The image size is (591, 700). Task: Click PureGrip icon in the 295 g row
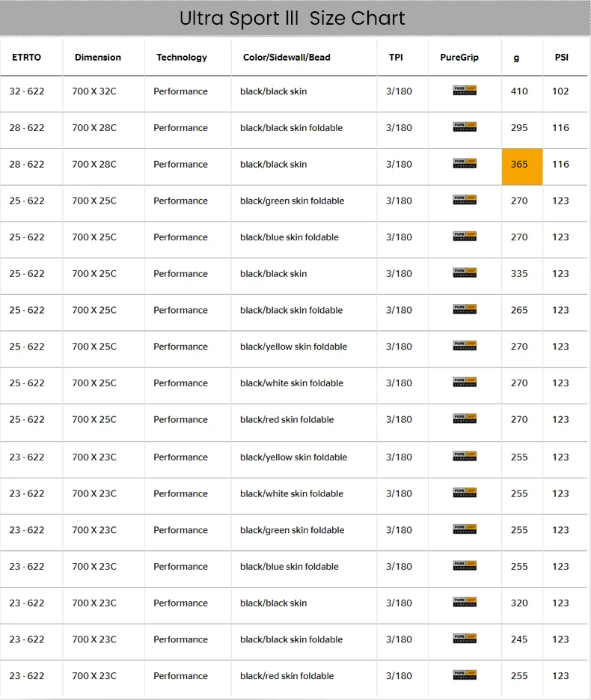point(465,127)
